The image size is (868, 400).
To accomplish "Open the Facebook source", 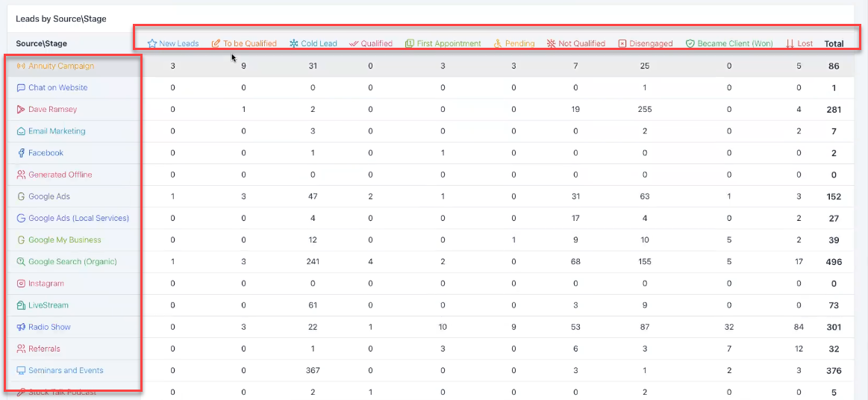I will click(x=46, y=153).
